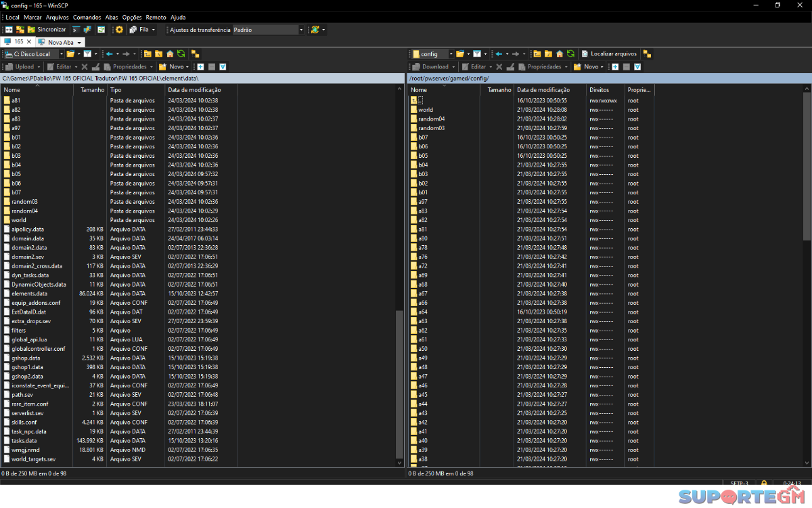The image size is (812, 508).
Task: Select elements.data in the local panel
Action: 30,294
